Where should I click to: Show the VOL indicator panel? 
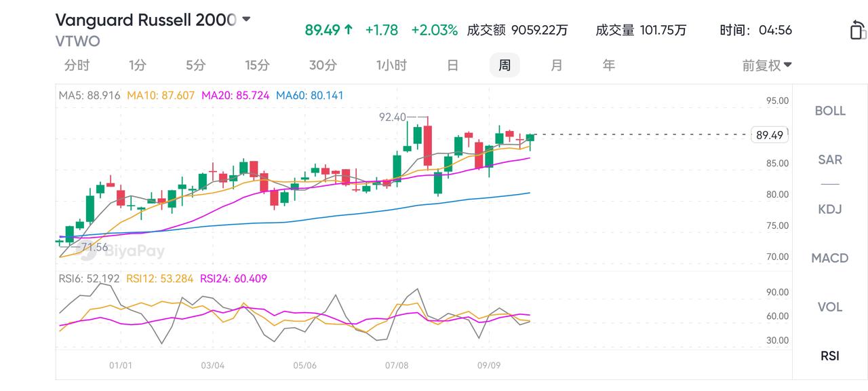(x=830, y=307)
